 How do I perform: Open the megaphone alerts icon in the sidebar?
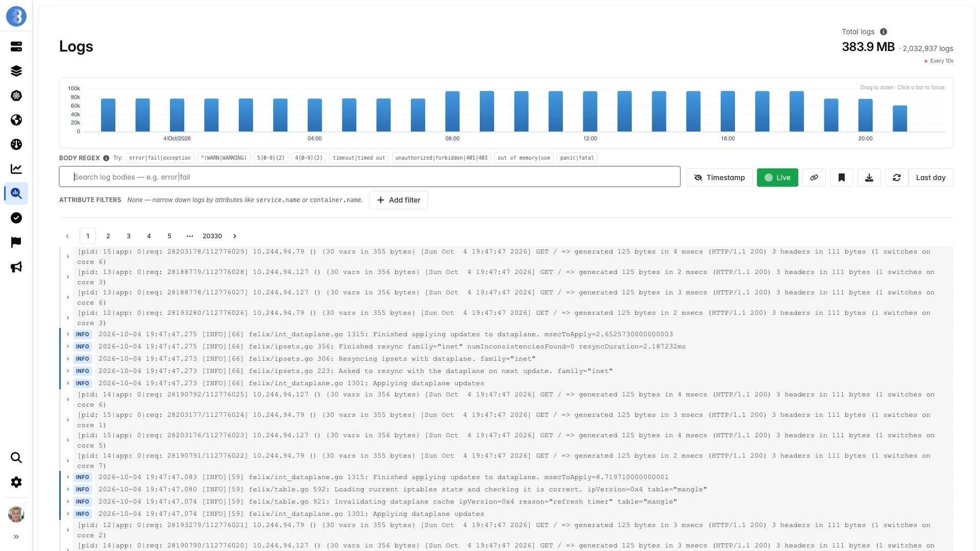click(x=16, y=267)
